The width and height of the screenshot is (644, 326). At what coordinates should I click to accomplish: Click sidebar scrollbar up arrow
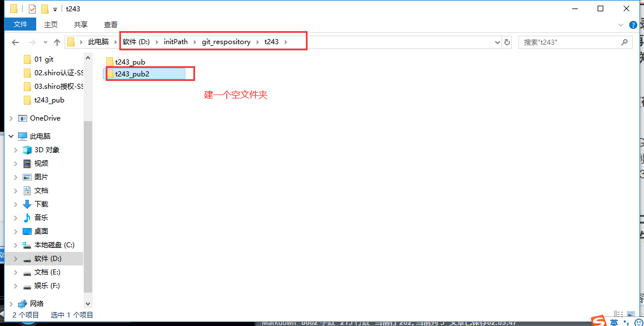[x=88, y=58]
